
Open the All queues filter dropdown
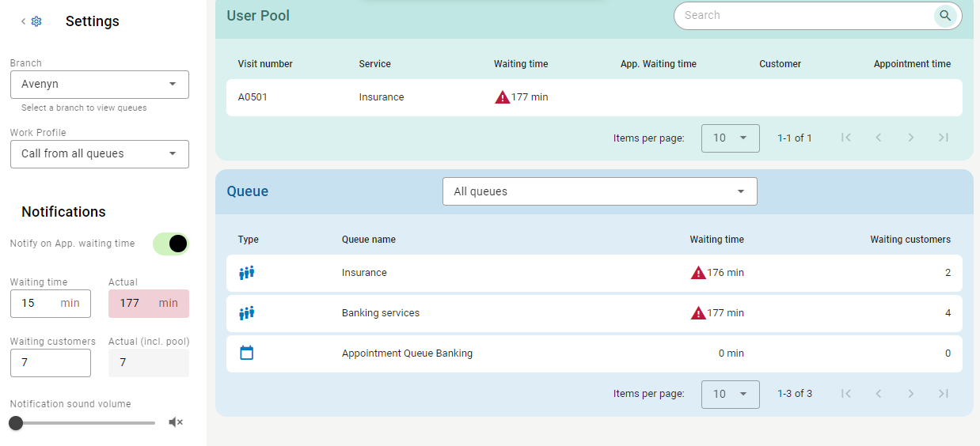(599, 191)
